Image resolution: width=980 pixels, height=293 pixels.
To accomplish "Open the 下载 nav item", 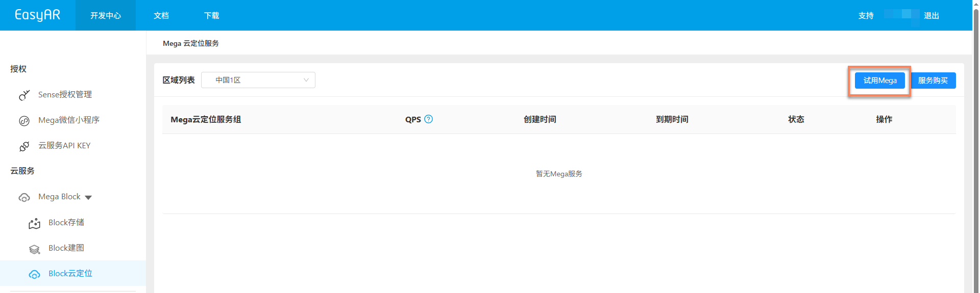I will [212, 15].
